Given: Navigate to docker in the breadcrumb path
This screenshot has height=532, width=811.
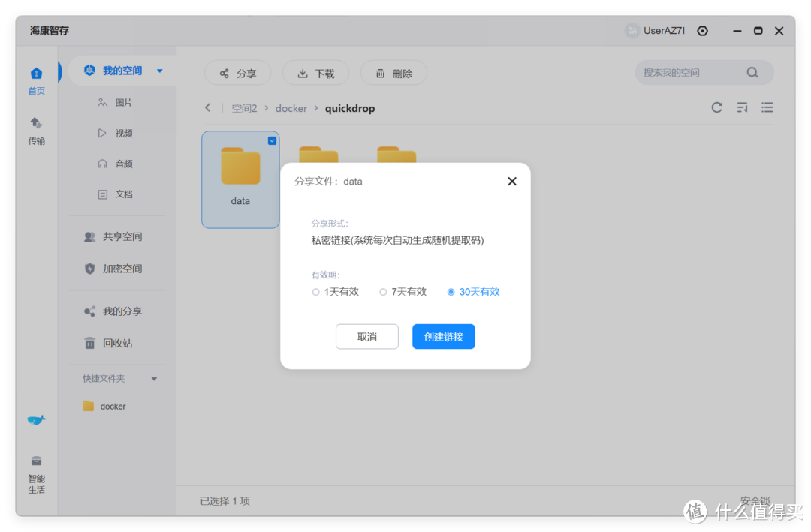Looking at the screenshot, I should (291, 107).
